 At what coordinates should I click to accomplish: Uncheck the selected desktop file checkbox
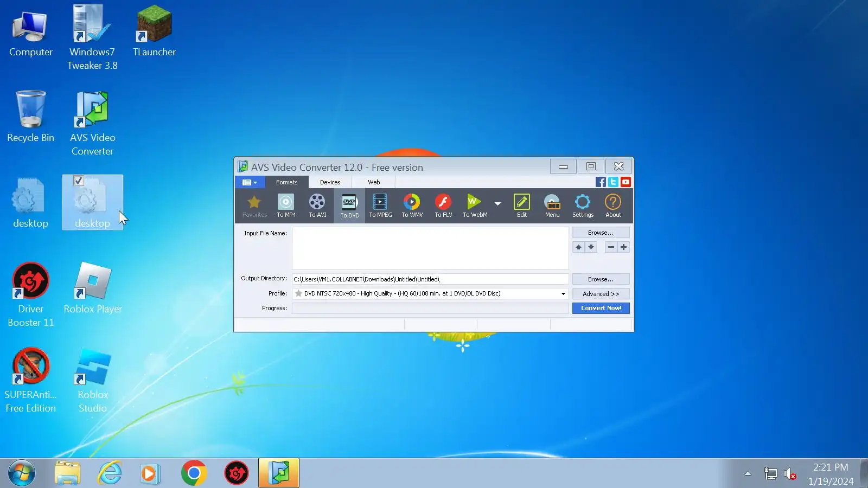(x=79, y=181)
